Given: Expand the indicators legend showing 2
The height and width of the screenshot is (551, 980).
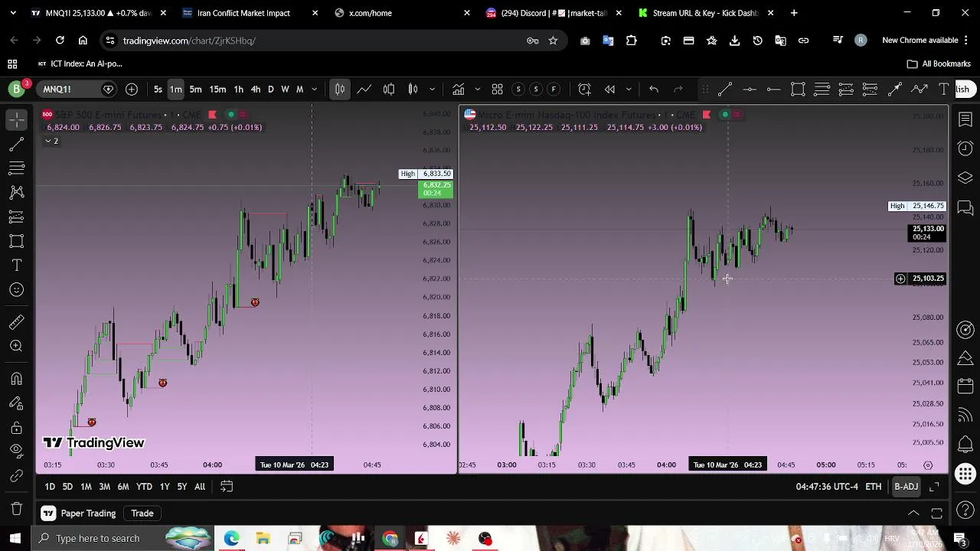Looking at the screenshot, I should [x=51, y=141].
